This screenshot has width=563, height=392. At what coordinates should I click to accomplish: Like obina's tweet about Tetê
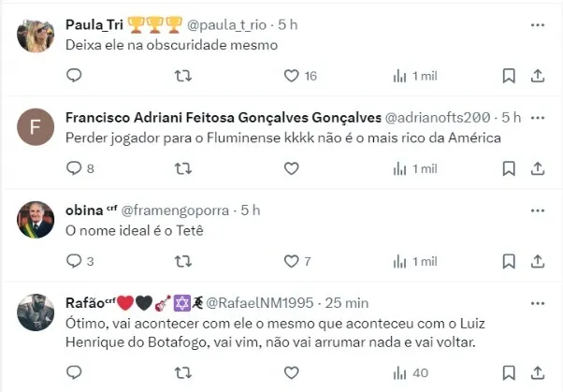coord(292,261)
